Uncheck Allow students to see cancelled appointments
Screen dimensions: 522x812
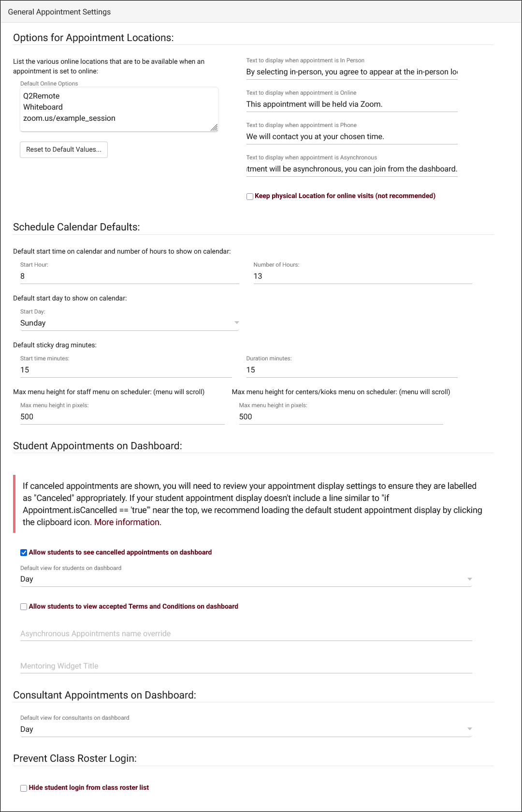pos(24,553)
